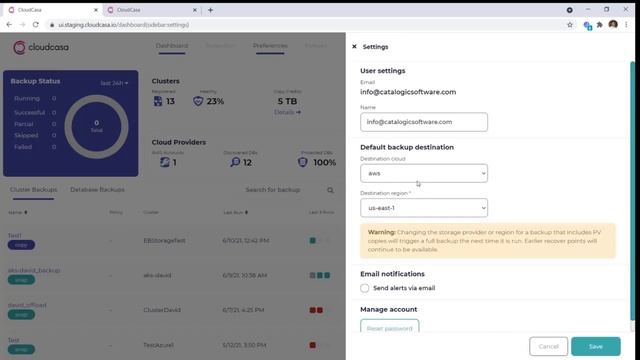Open the Details link under 5 TB
640x360 pixels.
click(x=287, y=112)
